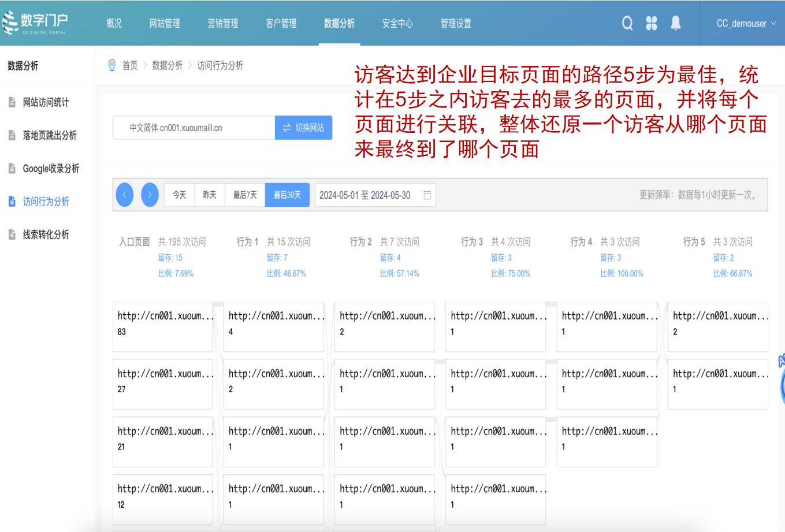
Task: Expand the CC_demouser account dropdown
Action: (x=746, y=24)
